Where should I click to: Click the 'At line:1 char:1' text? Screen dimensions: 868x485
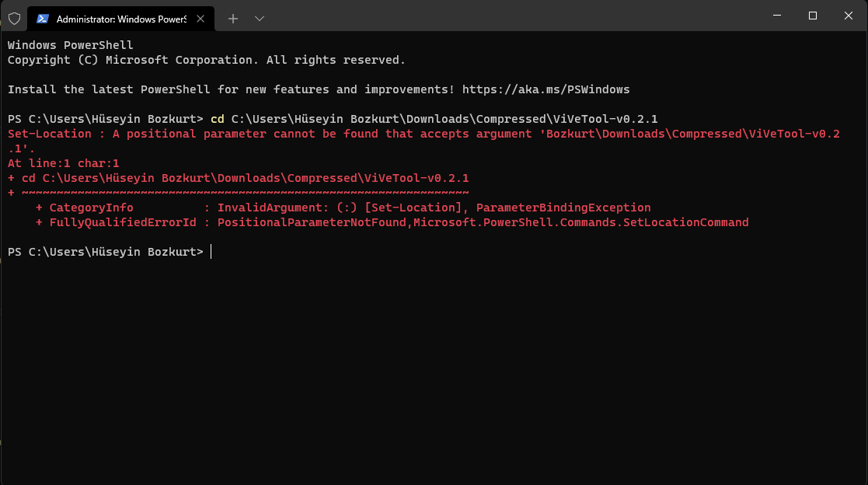63,163
